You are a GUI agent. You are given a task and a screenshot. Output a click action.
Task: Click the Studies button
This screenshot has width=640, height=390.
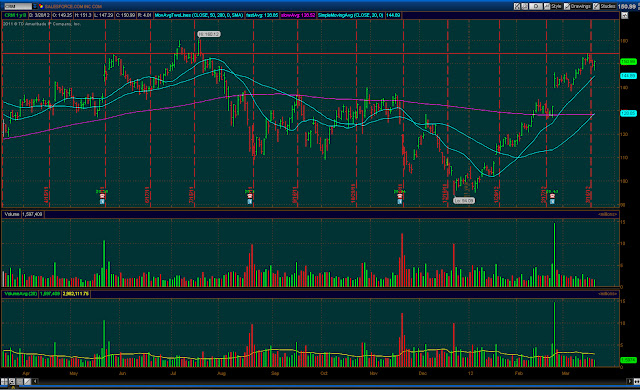click(604, 6)
